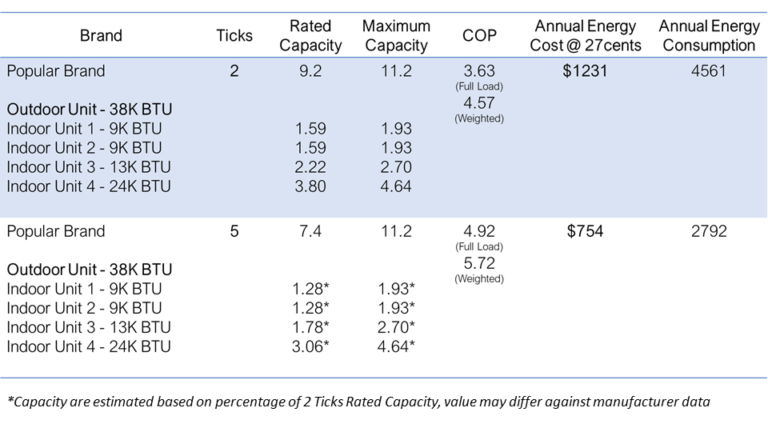The width and height of the screenshot is (768, 424).
Task: Click Outdoor Unit - 38K BTU in 5-tick section
Action: (90, 270)
